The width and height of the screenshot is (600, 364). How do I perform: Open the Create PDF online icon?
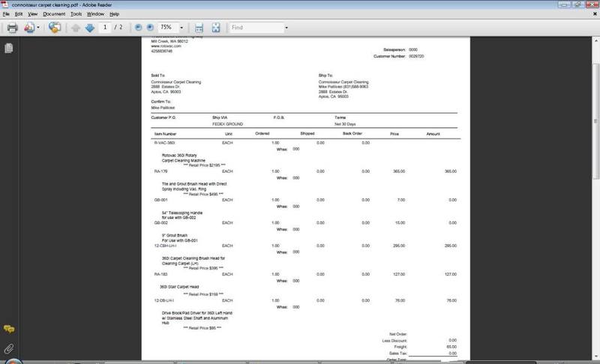click(x=29, y=28)
